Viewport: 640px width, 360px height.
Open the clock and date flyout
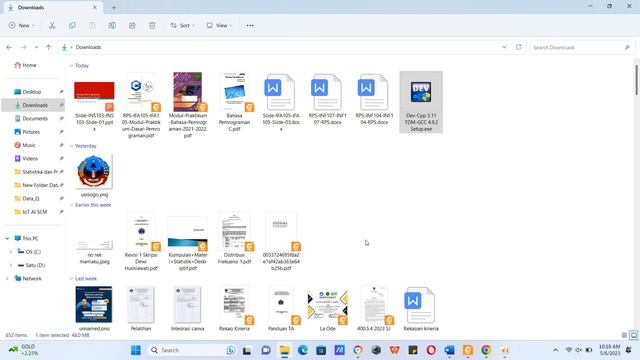point(609,350)
